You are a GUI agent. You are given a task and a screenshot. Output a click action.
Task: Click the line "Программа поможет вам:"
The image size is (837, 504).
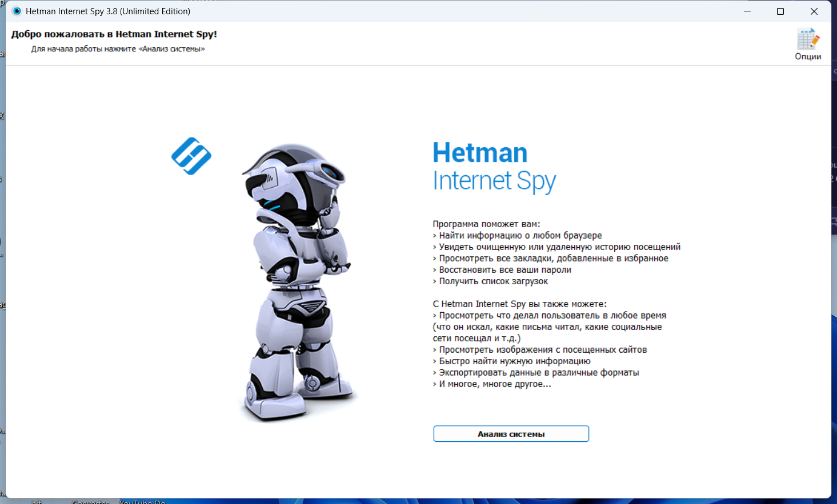486,224
